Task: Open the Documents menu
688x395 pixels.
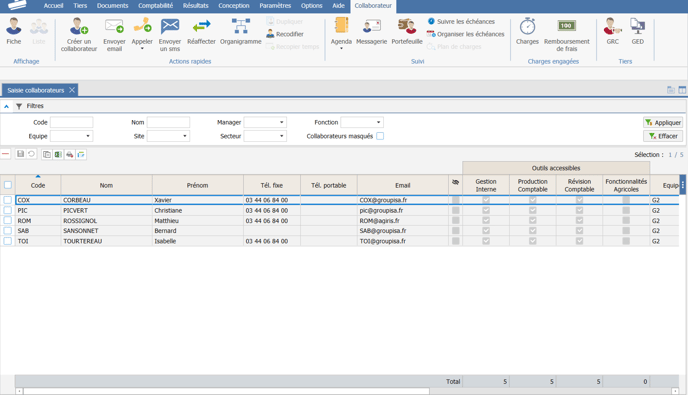Action: click(112, 6)
